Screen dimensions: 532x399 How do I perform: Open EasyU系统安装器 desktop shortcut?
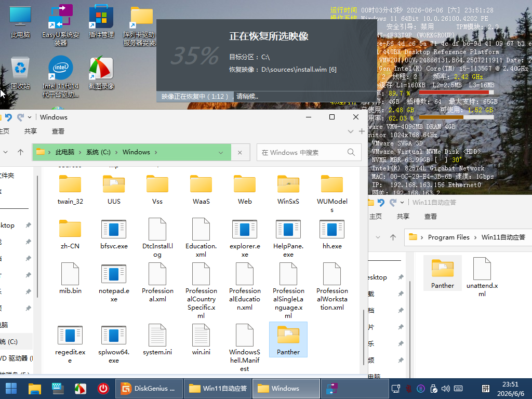pyautogui.click(x=60, y=25)
